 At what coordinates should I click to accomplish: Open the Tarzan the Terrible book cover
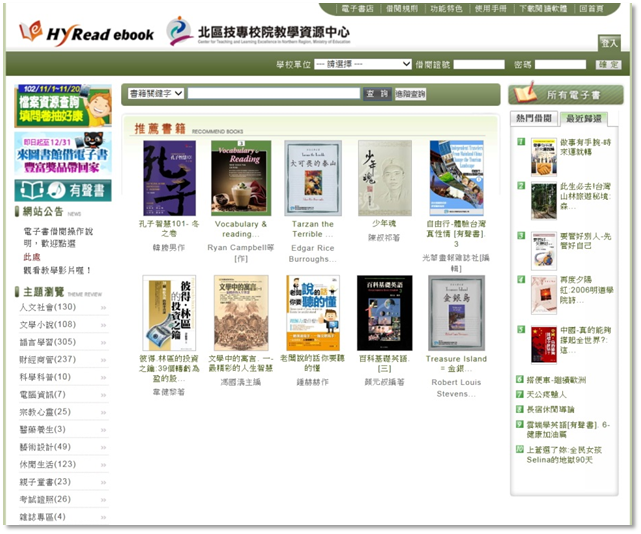(x=313, y=178)
